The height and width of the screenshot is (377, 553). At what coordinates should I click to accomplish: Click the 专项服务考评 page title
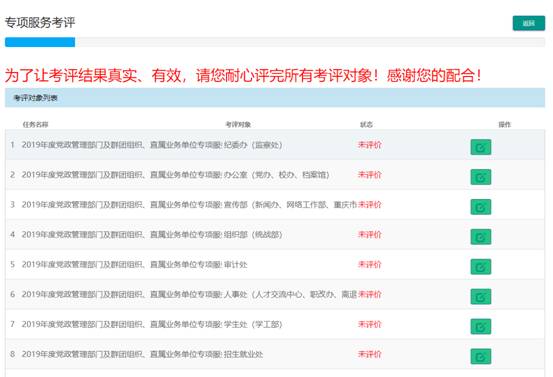click(x=40, y=23)
